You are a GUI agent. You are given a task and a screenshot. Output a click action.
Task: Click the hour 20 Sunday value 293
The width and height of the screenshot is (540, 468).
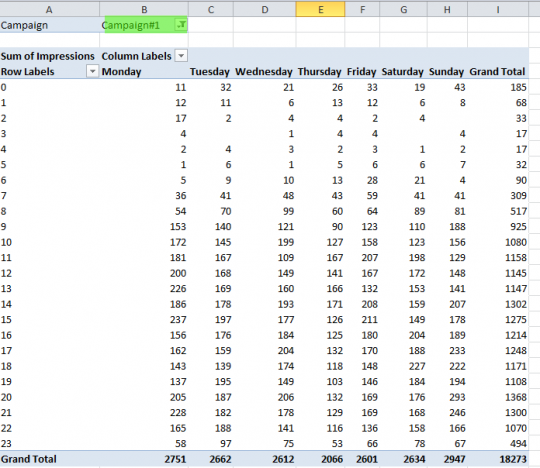click(x=457, y=397)
